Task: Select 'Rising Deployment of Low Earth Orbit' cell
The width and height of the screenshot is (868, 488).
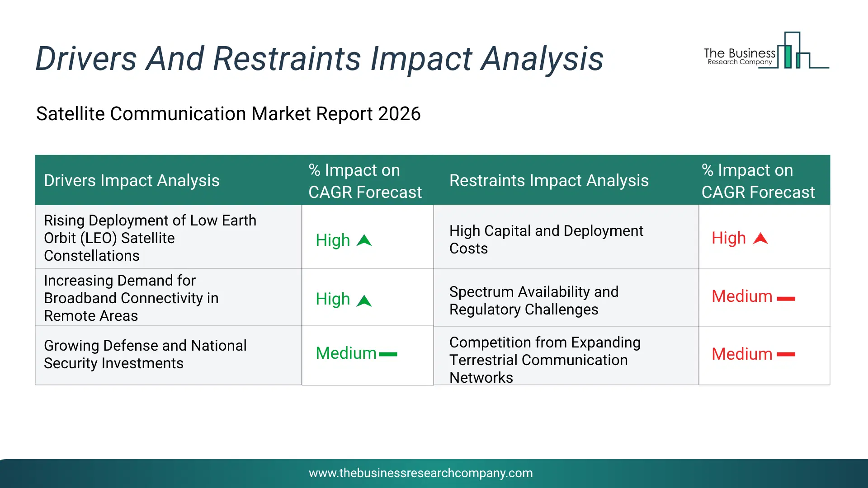Action: pyautogui.click(x=168, y=237)
